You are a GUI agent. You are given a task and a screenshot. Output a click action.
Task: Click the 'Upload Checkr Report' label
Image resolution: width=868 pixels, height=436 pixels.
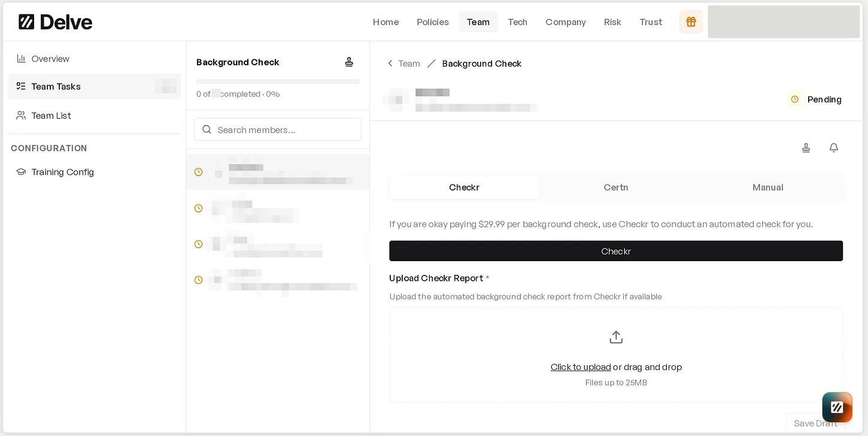(436, 278)
